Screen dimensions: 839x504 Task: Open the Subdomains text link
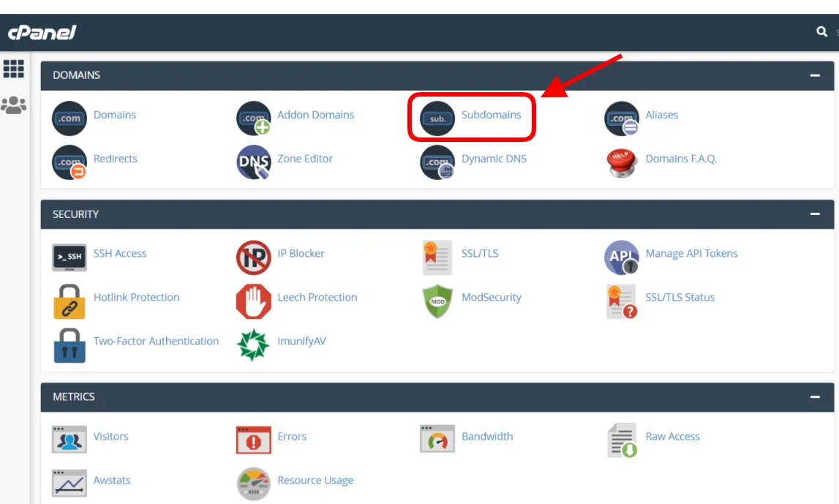pyautogui.click(x=492, y=115)
